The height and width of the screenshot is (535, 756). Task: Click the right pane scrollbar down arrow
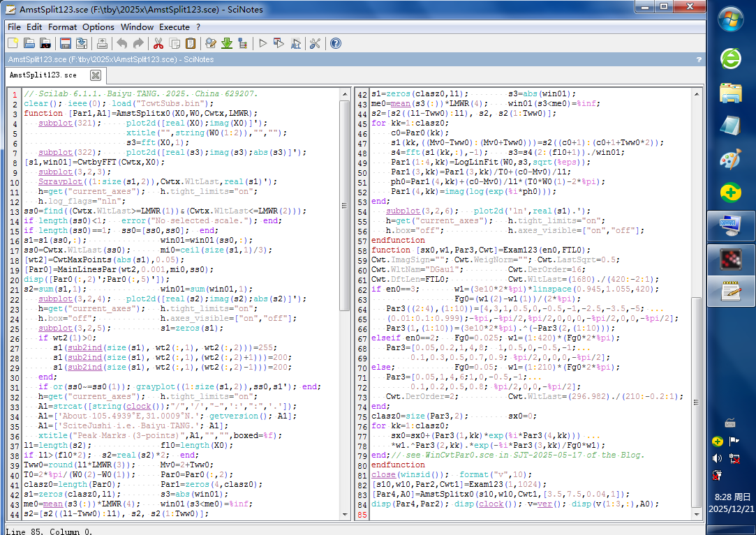tap(696, 514)
